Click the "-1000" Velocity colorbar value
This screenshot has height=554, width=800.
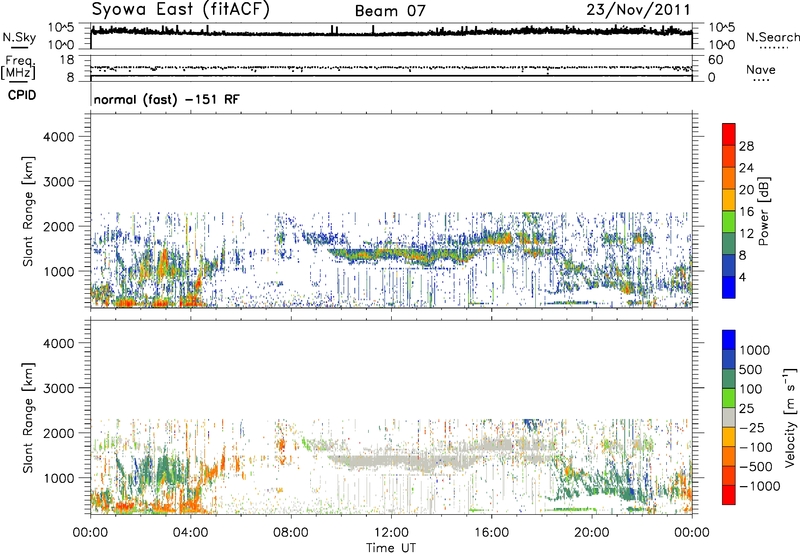759,486
